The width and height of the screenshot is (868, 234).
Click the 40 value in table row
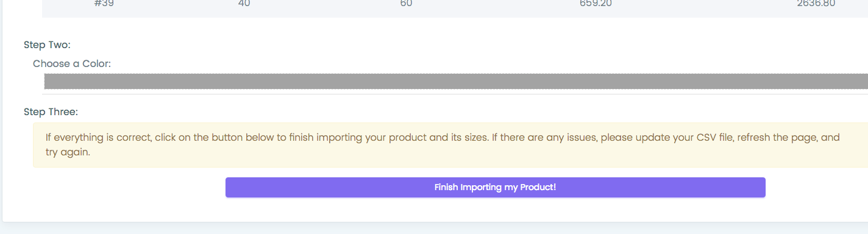244,4
